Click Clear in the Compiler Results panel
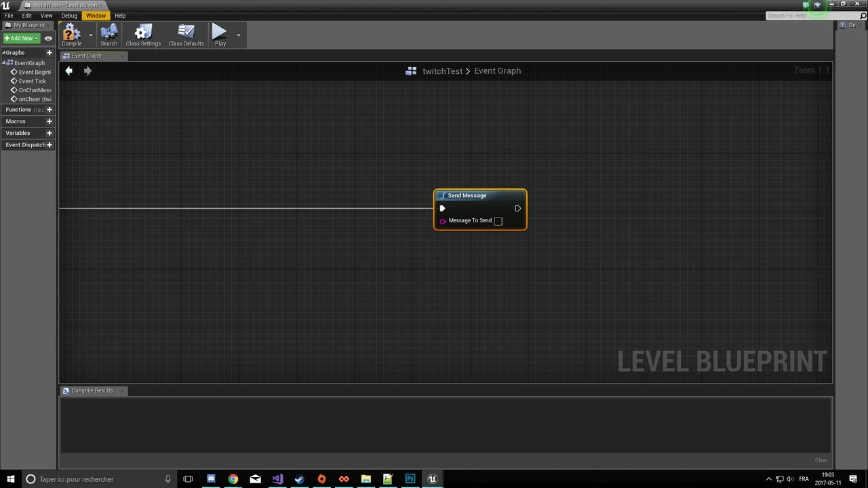The width and height of the screenshot is (868, 488). tap(821, 460)
